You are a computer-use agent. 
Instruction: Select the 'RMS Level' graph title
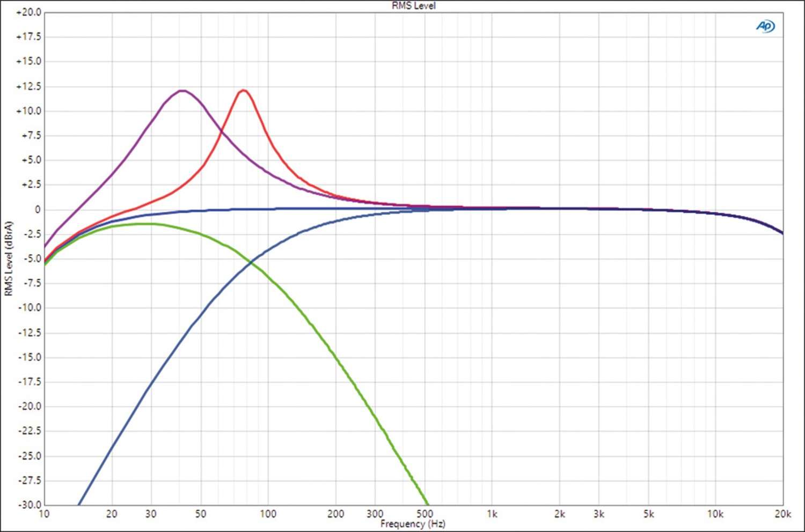tap(413, 5)
